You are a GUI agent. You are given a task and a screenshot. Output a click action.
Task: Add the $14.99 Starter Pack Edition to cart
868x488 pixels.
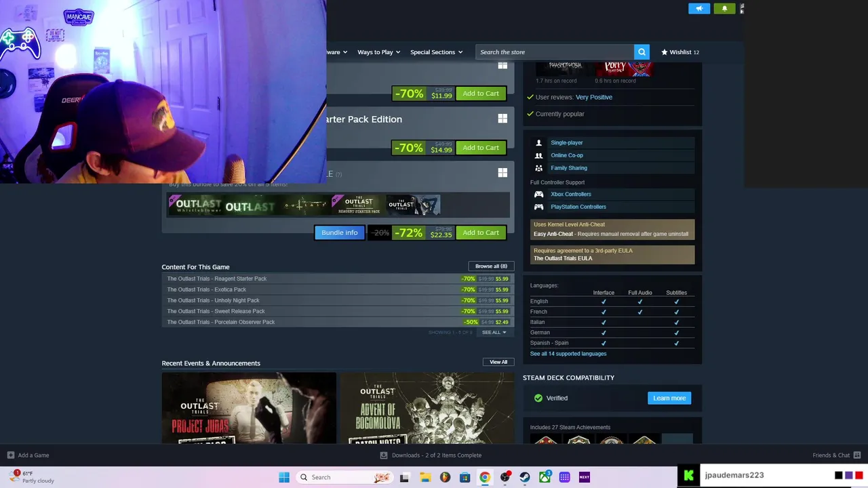pos(481,148)
